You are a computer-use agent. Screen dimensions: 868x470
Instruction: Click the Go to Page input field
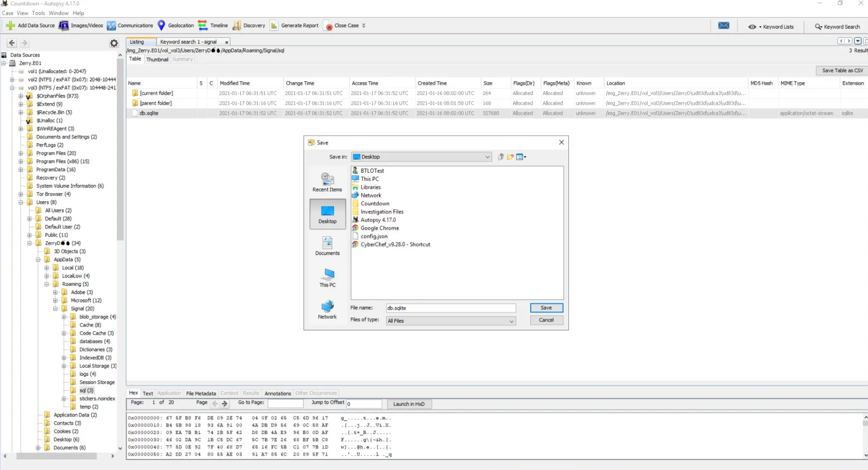tap(286, 403)
